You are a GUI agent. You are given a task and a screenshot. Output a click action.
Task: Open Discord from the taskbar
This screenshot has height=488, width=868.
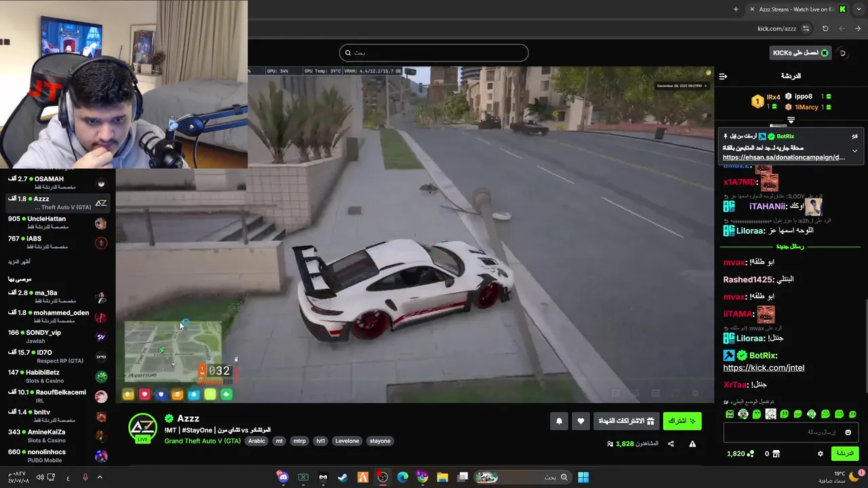coord(283,477)
